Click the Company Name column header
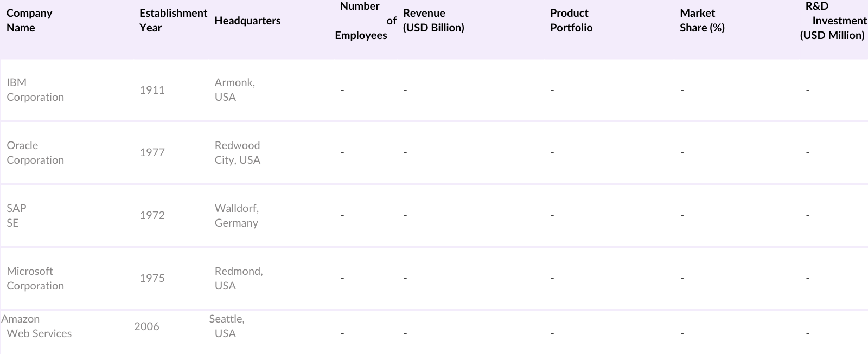The width and height of the screenshot is (868, 354). click(29, 21)
